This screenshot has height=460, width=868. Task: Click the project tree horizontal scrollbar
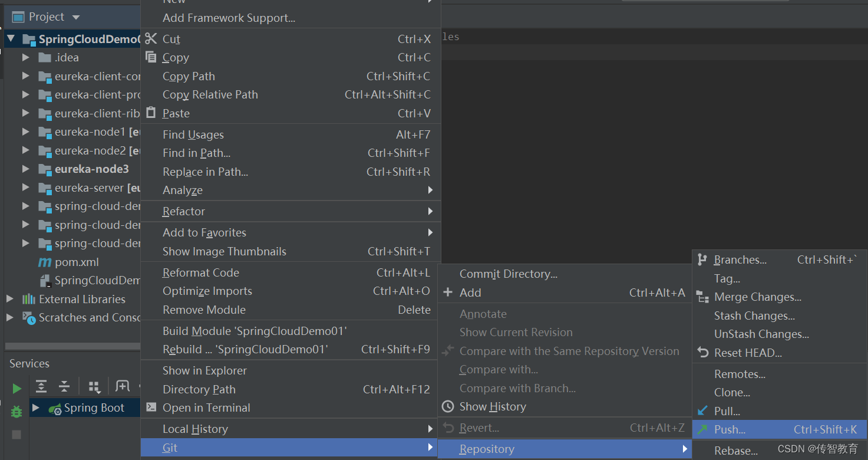pos(72,346)
